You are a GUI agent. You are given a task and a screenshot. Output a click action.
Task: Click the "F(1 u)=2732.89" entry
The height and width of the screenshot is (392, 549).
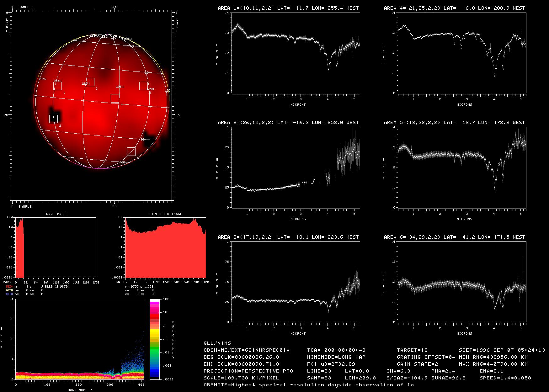click(331, 364)
